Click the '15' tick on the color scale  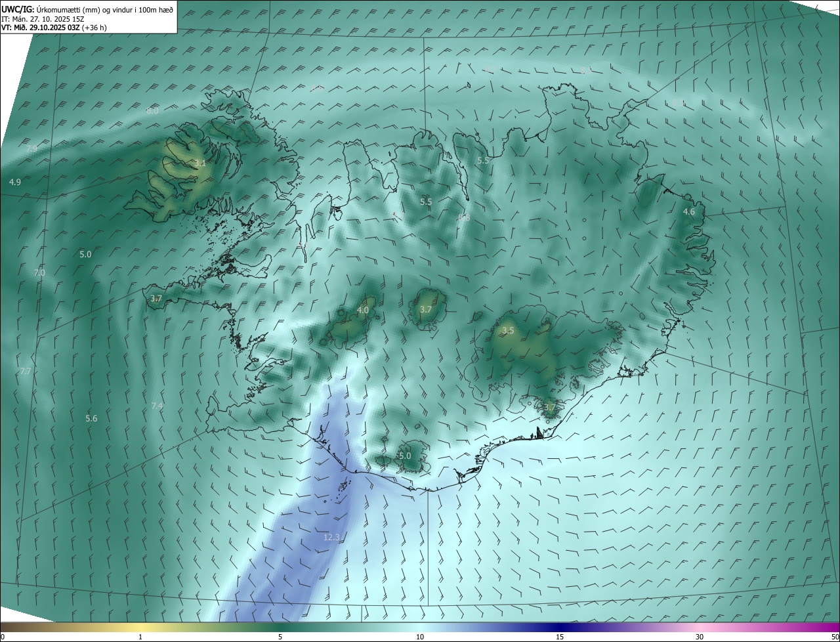[x=560, y=637]
